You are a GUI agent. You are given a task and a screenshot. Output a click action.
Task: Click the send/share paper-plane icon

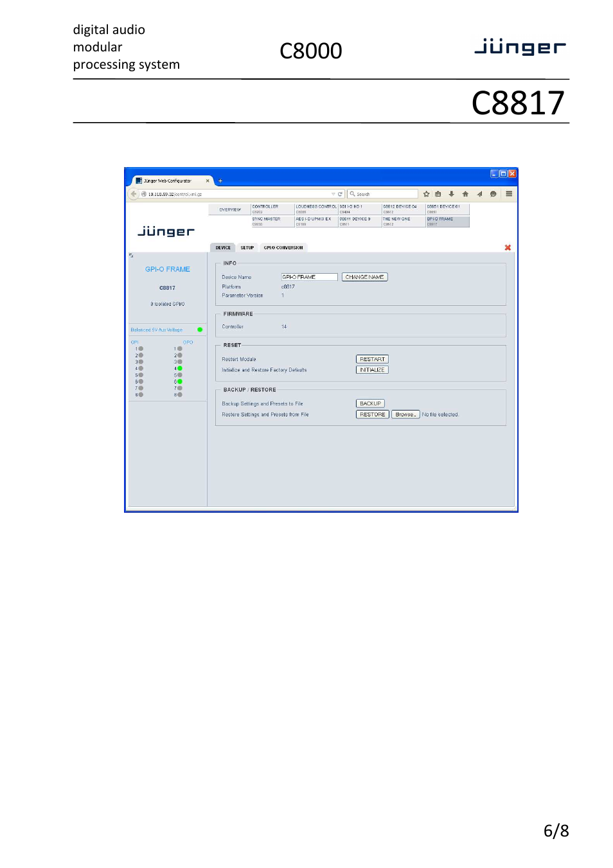coord(479,194)
